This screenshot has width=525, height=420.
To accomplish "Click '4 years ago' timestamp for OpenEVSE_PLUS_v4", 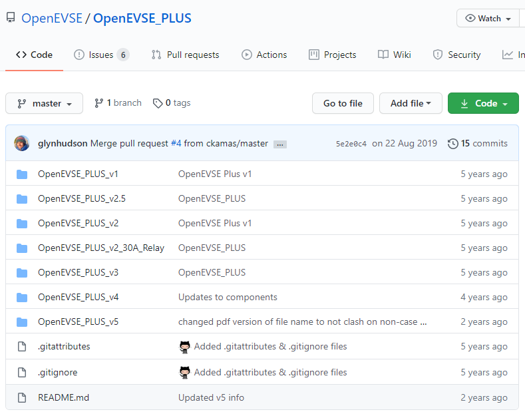I will [484, 298].
